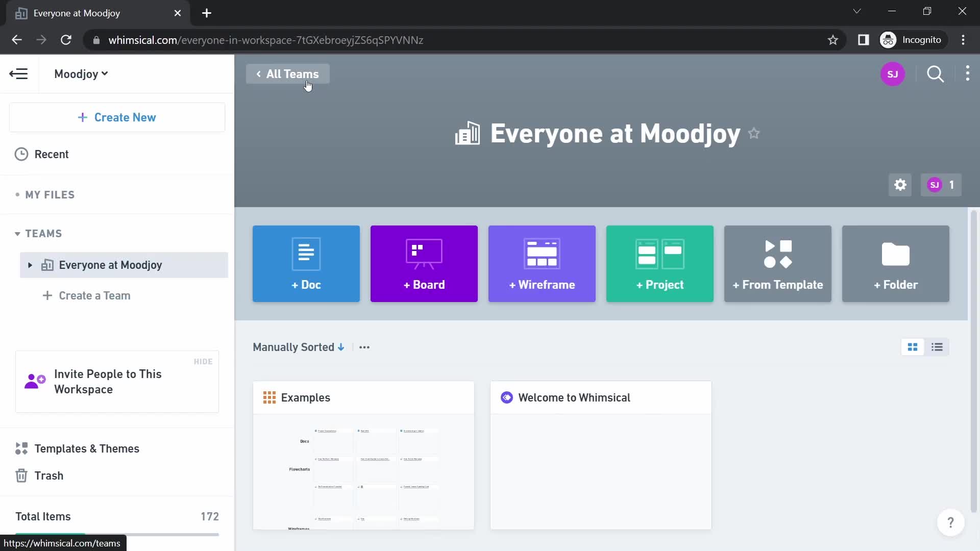Expand the Everyone at Moodjoy team
This screenshot has height=551, width=980.
30,264
